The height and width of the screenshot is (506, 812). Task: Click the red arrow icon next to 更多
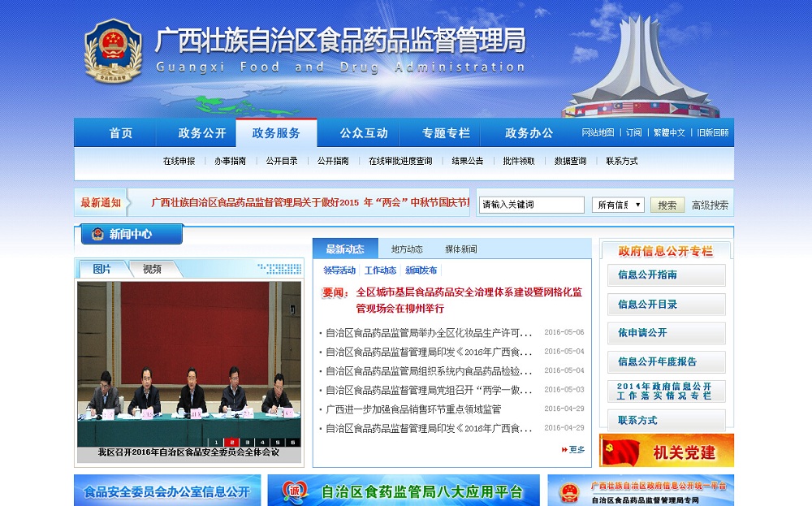click(x=564, y=449)
